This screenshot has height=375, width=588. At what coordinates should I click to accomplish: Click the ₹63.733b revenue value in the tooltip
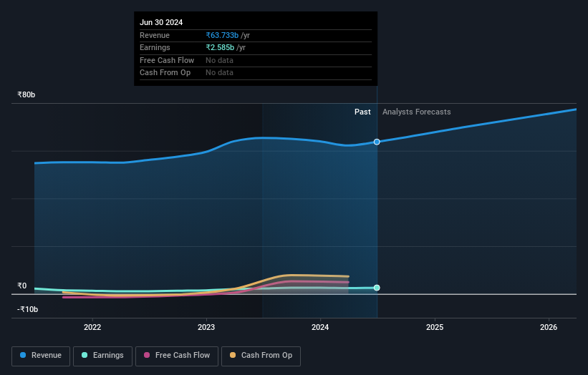[x=222, y=35]
